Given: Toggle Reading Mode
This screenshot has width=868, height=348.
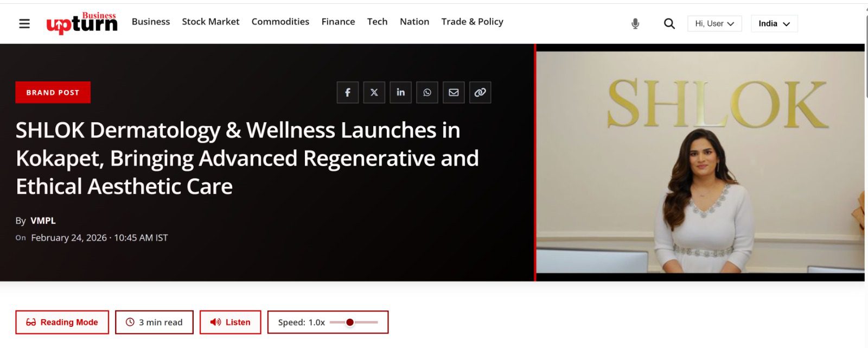Looking at the screenshot, I should click(62, 322).
